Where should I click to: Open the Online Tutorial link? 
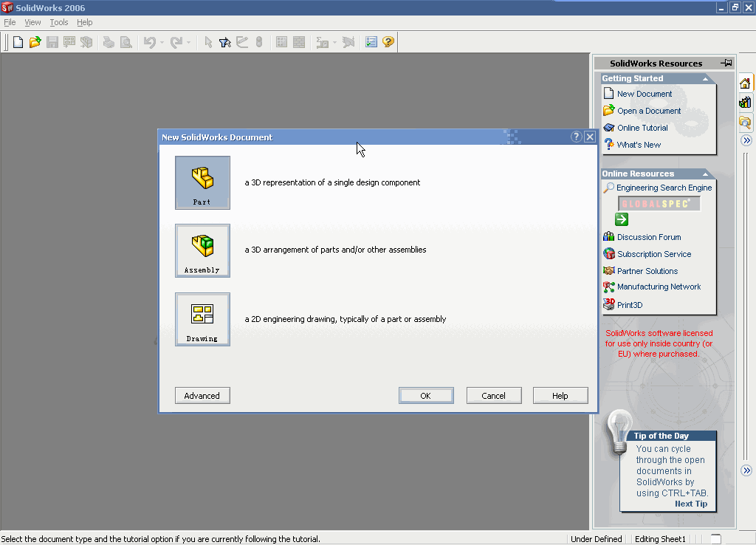[x=642, y=128]
